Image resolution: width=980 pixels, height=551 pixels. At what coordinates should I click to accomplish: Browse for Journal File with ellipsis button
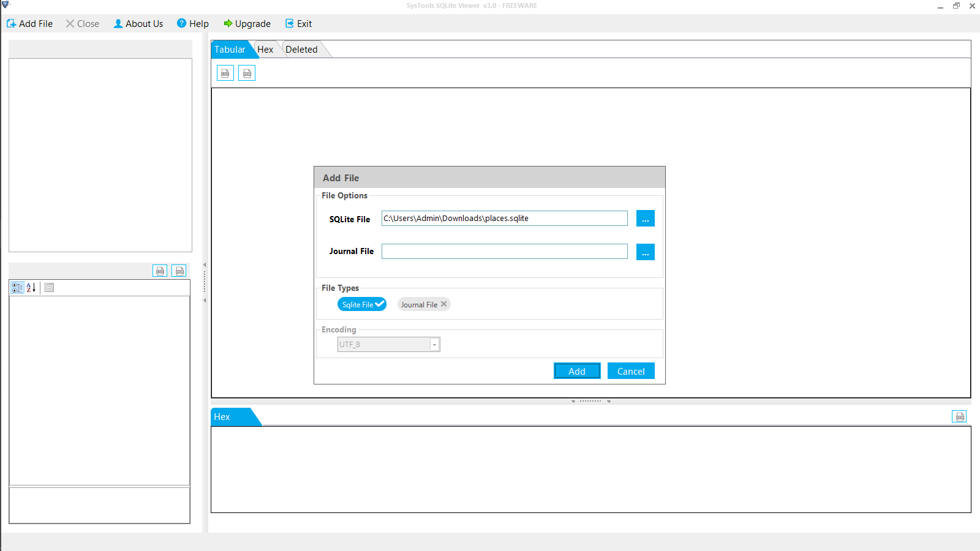pos(646,252)
